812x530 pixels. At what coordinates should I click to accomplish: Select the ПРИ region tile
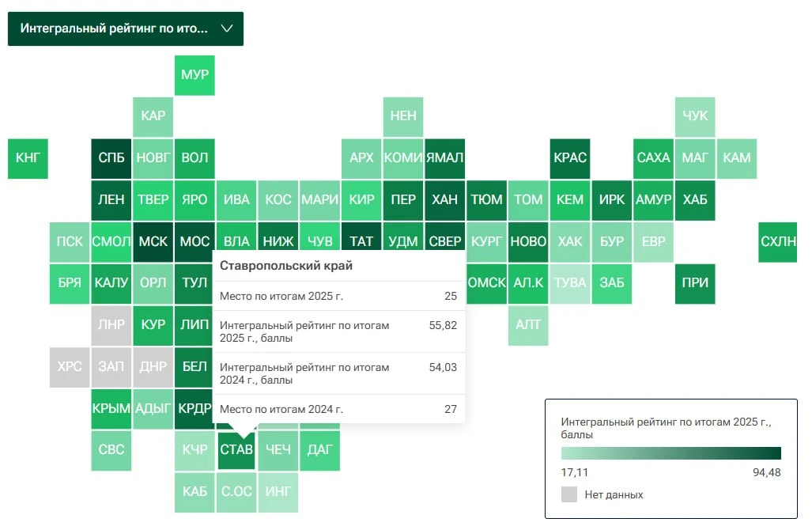pos(695,284)
